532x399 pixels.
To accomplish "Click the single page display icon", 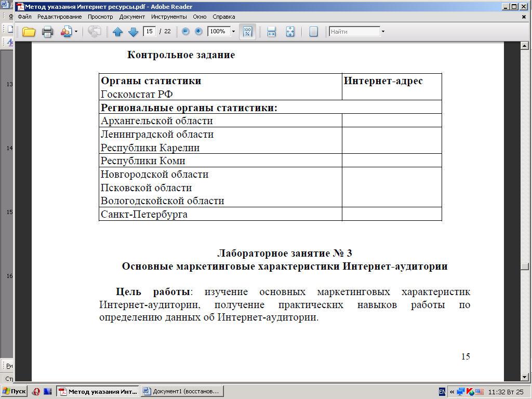I will click(313, 32).
